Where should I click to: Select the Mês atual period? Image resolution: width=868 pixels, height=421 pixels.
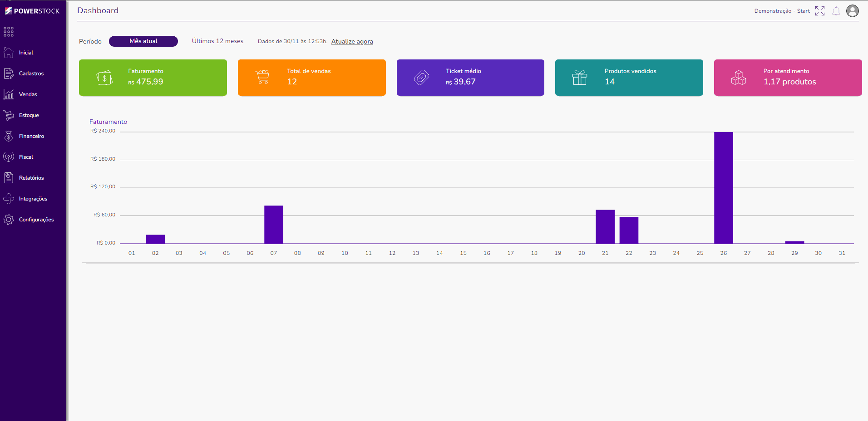point(143,41)
